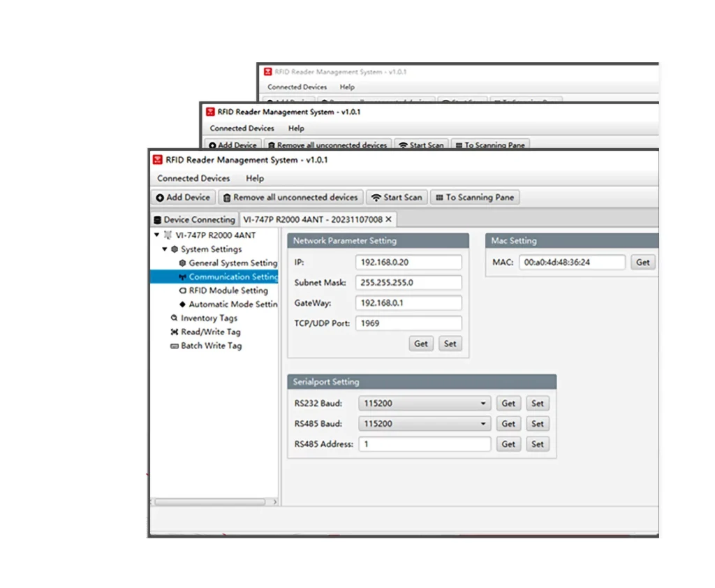Open Read/Write Tag page
This screenshot has width=715, height=588.
pos(210,332)
